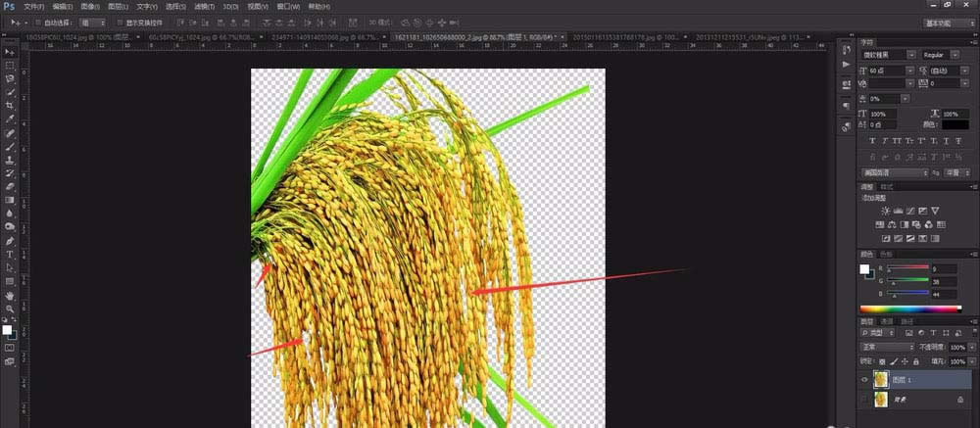
Task: Select the Type tool in the left toolbar
Action: tap(10, 254)
